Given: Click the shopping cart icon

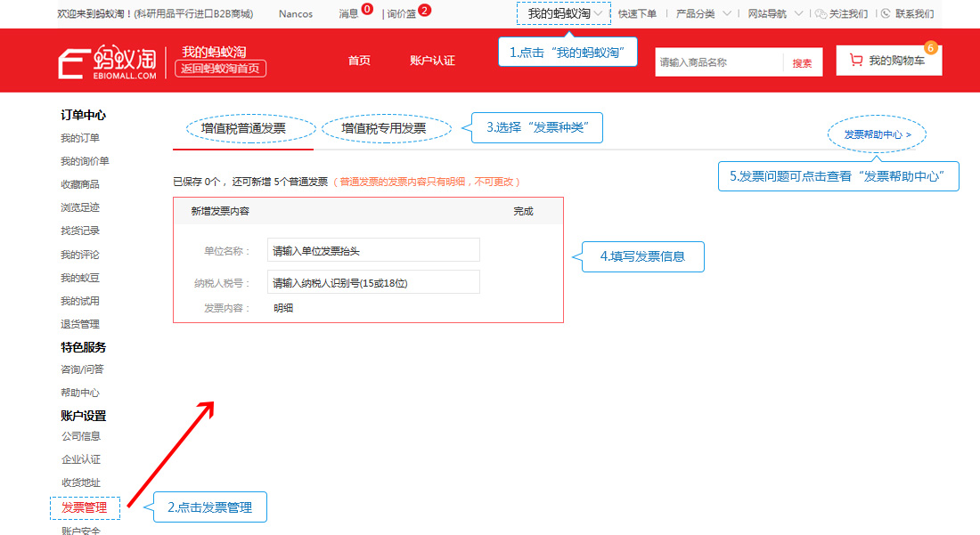Looking at the screenshot, I should pos(855,60).
